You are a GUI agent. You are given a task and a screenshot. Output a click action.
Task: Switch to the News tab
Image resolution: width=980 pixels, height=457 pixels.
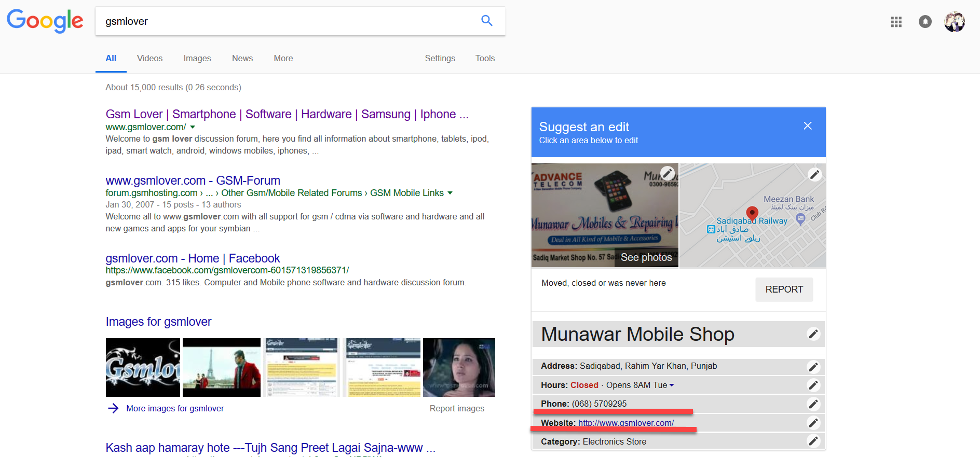[x=242, y=59]
